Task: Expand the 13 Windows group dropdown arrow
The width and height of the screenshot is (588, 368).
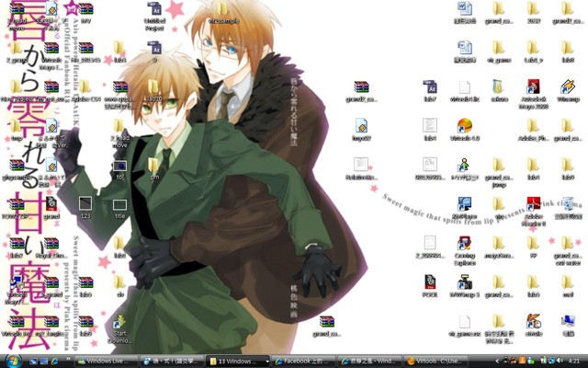Action: point(267,362)
